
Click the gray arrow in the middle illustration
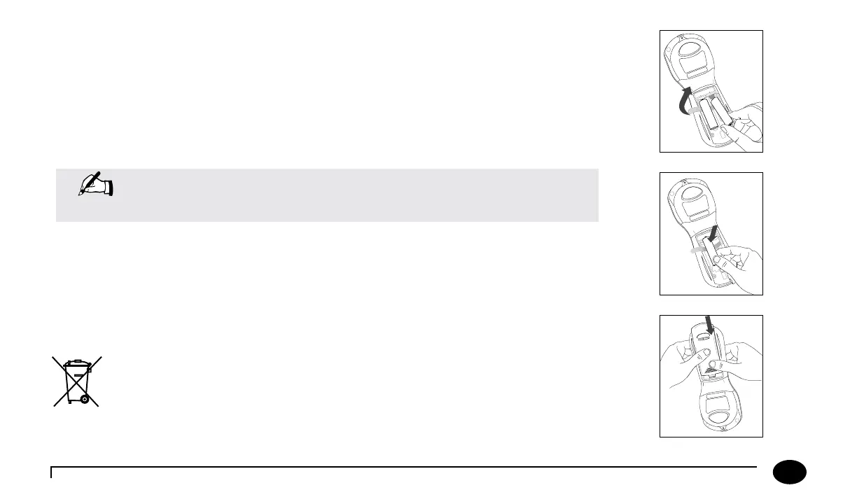(697, 250)
